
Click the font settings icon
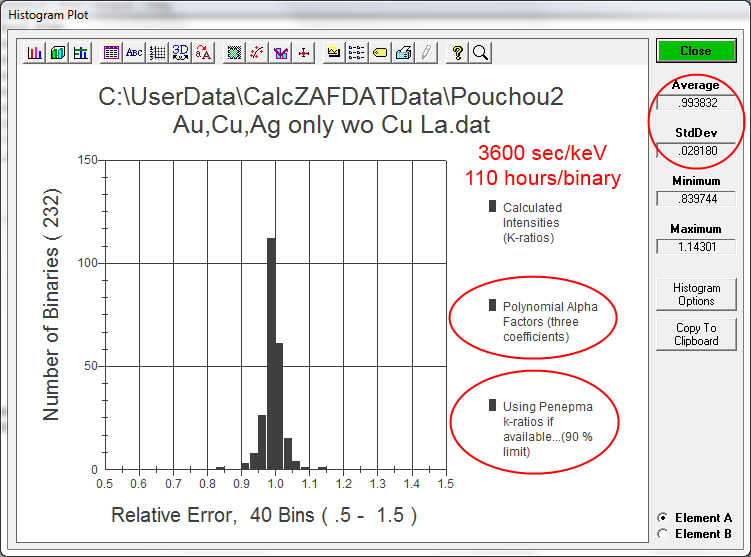(x=203, y=53)
